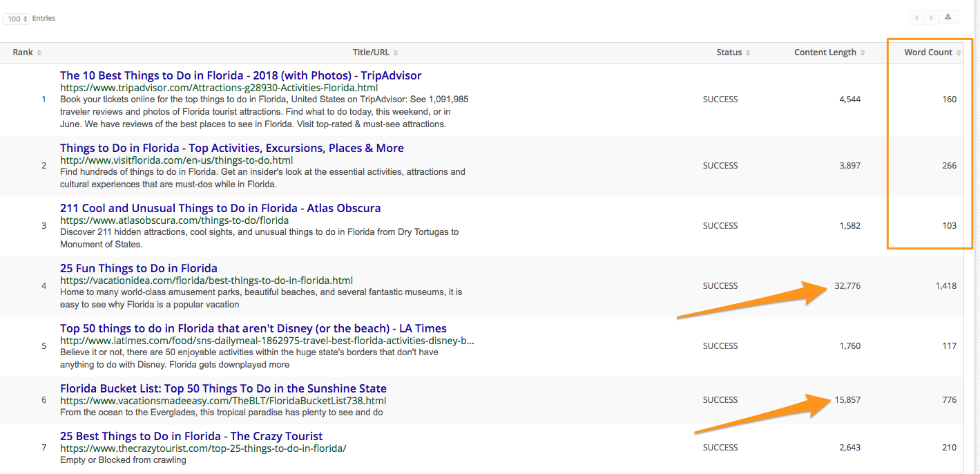
Task: Click SUCCESS status in TripAdvisor row
Action: pos(720,99)
